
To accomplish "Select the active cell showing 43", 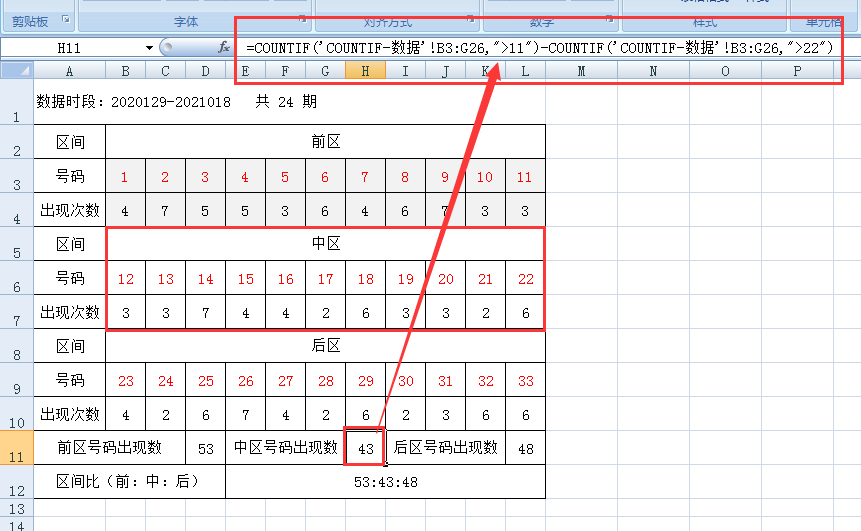I will pyautogui.click(x=365, y=448).
